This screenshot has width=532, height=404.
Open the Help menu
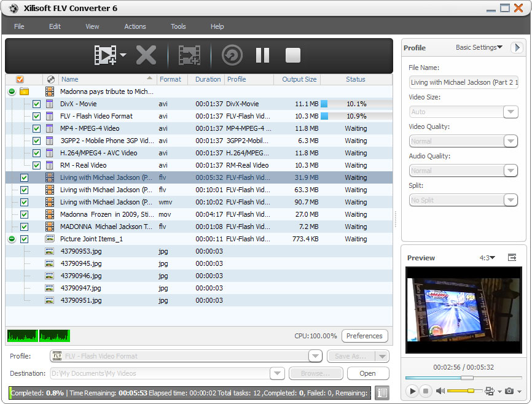coord(217,26)
